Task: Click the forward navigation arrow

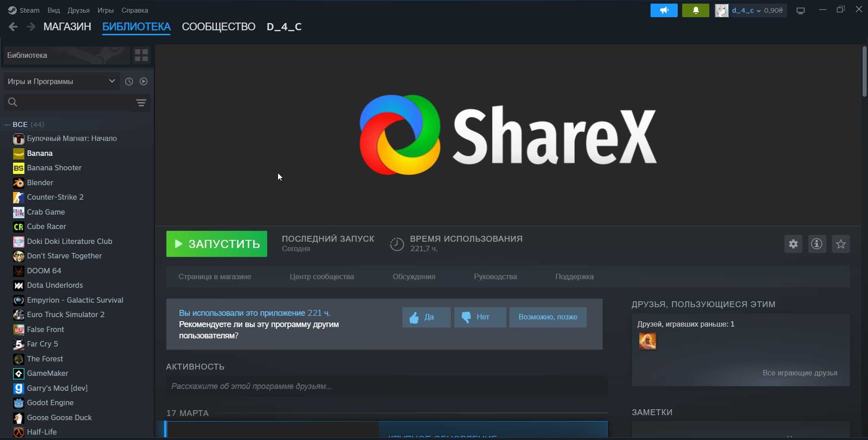Action: [x=31, y=27]
